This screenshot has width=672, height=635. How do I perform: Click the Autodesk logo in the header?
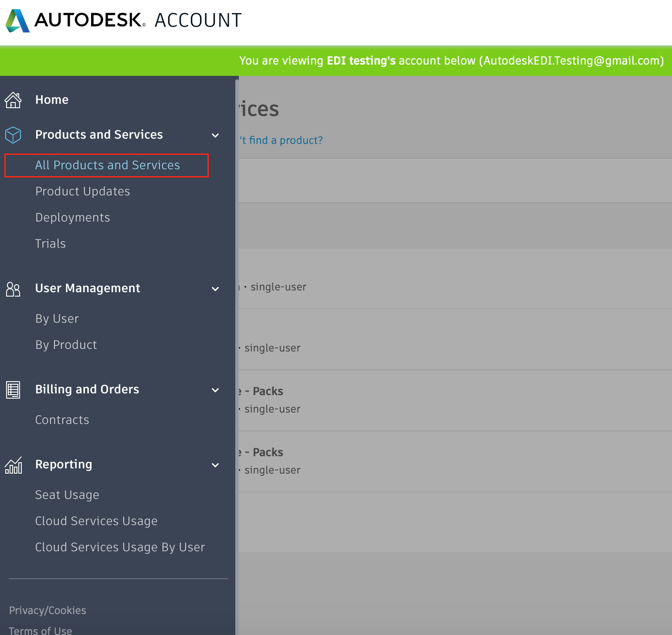(17, 20)
